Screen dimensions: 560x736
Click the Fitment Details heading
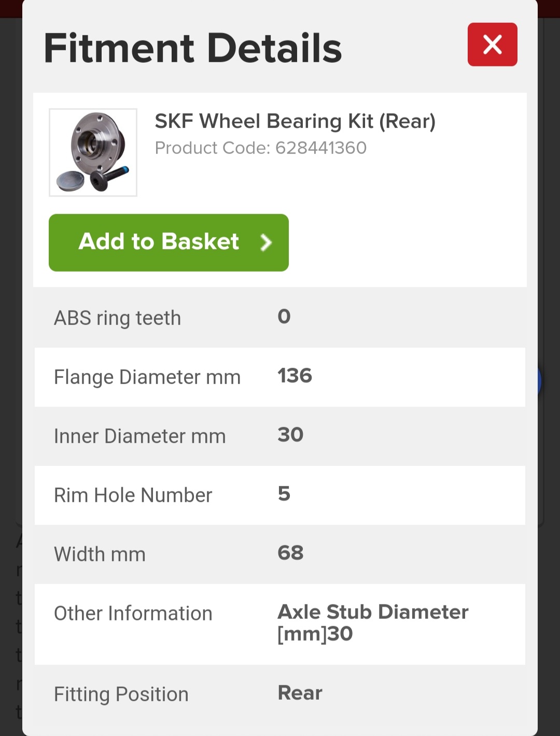click(193, 48)
